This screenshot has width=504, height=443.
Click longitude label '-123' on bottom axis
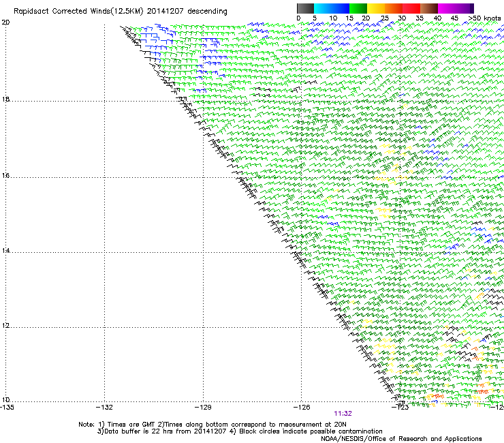pos(400,408)
